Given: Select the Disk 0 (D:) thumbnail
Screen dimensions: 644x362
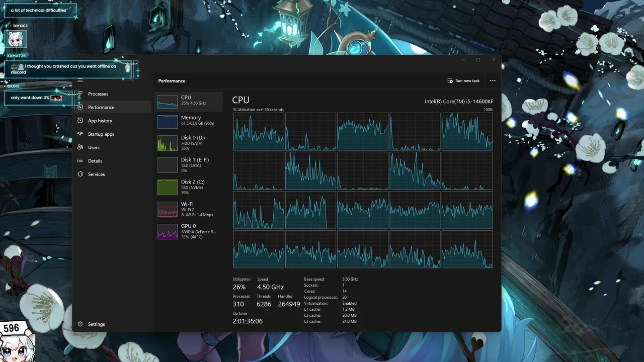Looking at the screenshot, I should (x=168, y=143).
